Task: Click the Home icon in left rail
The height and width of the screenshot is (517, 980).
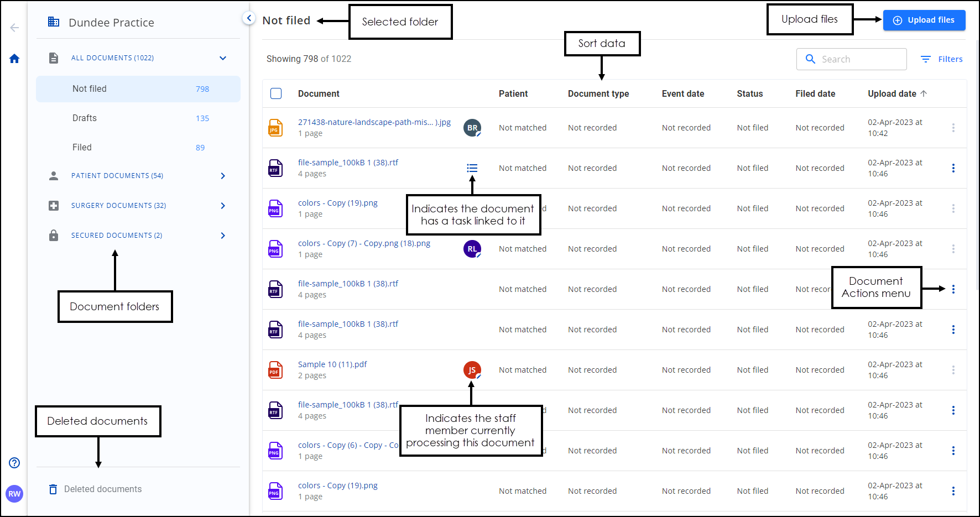Action: pyautogui.click(x=14, y=59)
